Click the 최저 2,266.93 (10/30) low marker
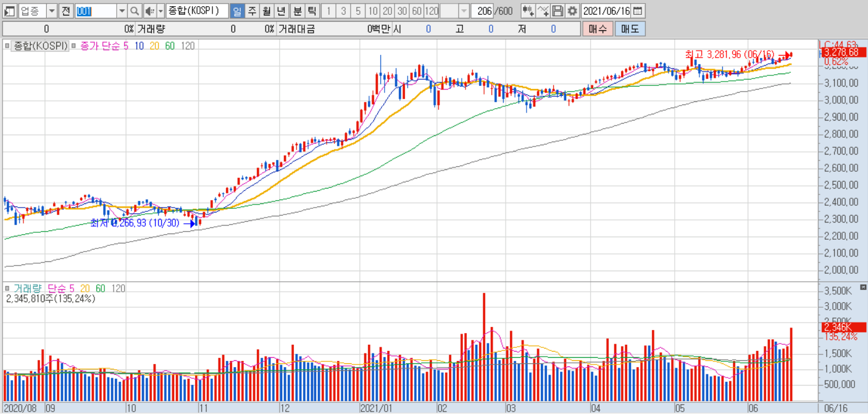This screenshot has width=868, height=414. (x=135, y=223)
